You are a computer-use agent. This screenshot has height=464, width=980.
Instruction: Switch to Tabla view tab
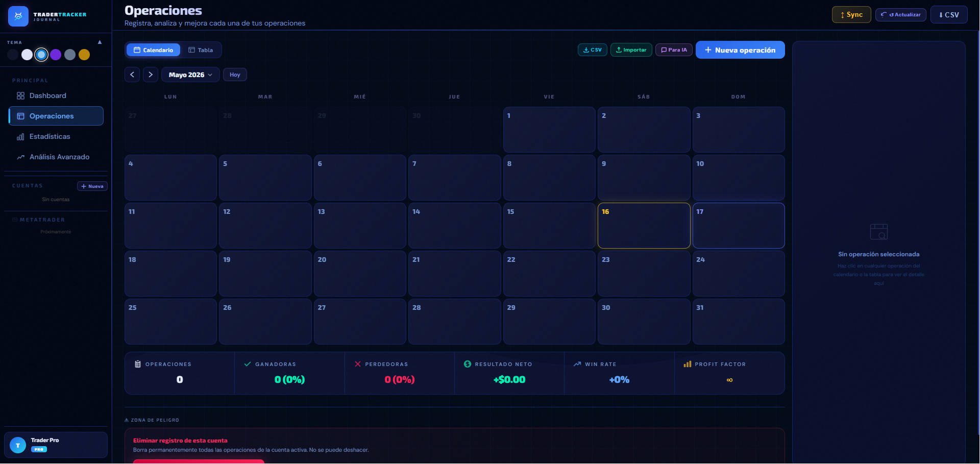201,50
